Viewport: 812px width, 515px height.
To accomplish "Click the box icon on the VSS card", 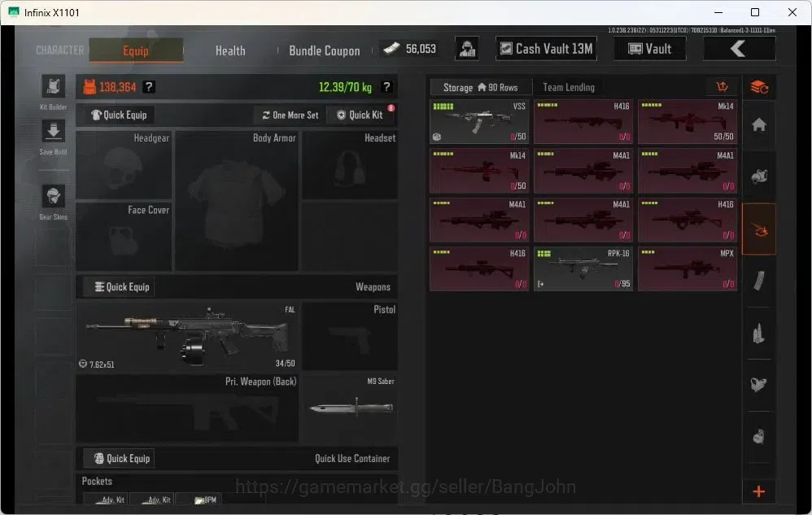I will 437,137.
